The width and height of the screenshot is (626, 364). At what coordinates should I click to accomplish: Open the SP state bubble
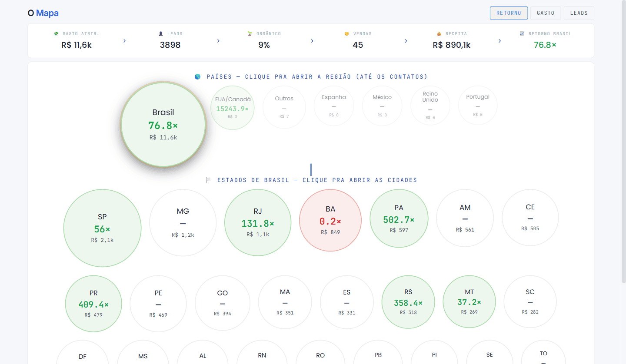103,228
